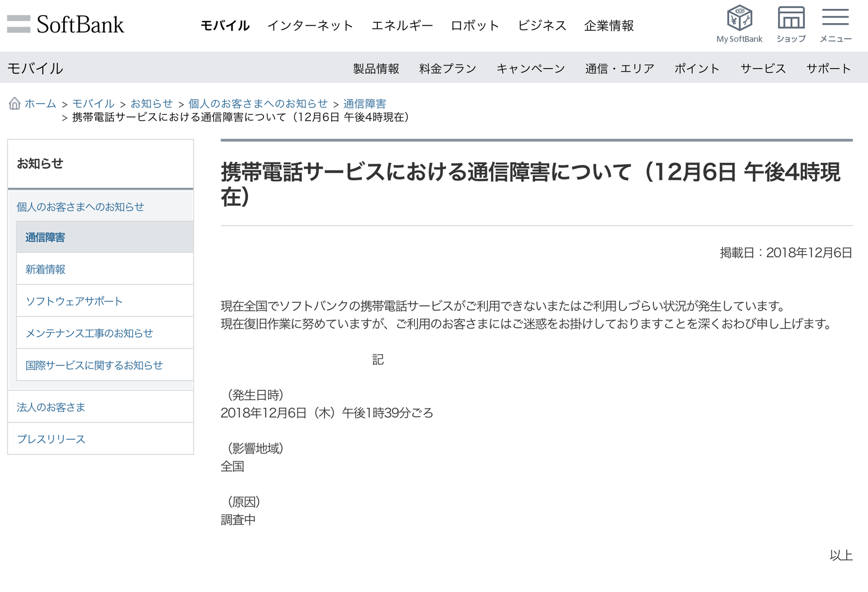Image resolution: width=868 pixels, height=592 pixels.
Task: Go to お知らせ breadcrumb link
Action: click(151, 104)
